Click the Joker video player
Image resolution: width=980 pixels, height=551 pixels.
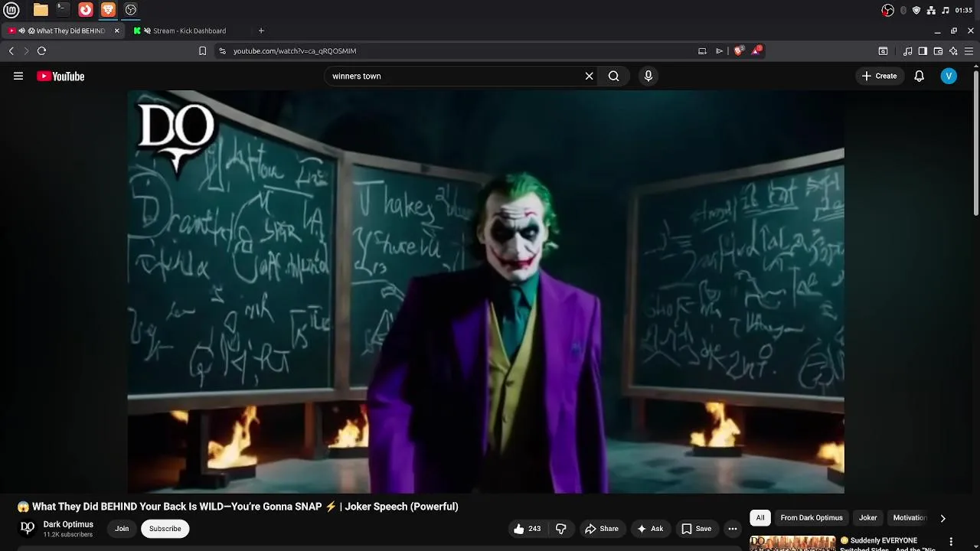pos(485,292)
